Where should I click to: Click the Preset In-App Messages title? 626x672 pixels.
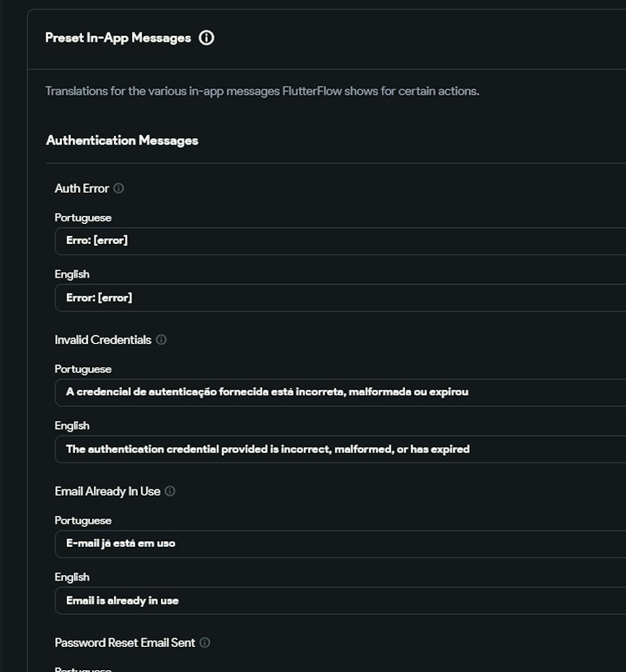coord(118,38)
